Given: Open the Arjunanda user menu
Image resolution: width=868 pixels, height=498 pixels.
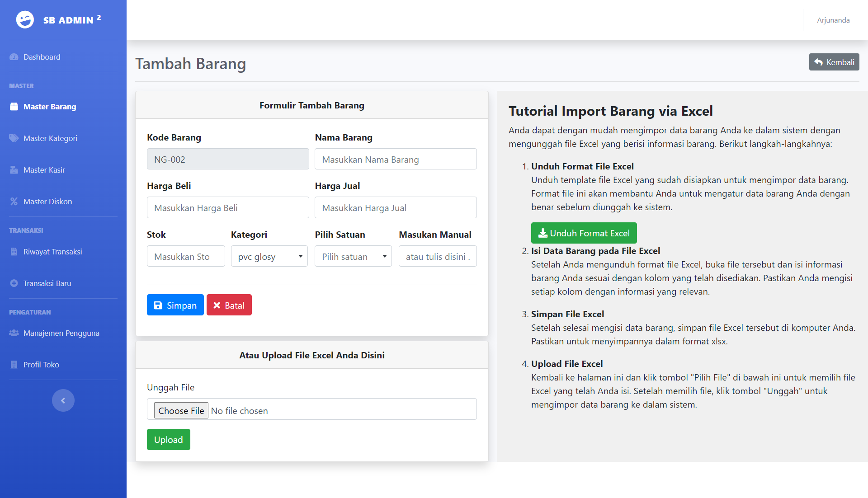Looking at the screenshot, I should 833,20.
